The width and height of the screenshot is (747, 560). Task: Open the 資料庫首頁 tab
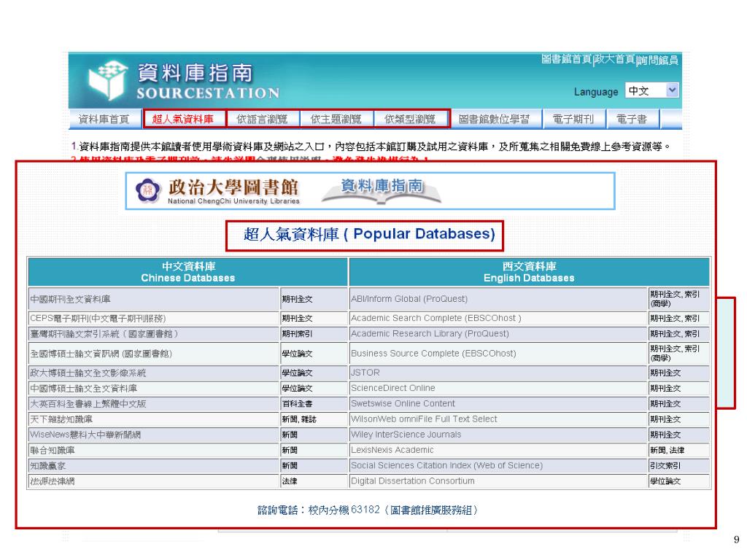[104, 119]
